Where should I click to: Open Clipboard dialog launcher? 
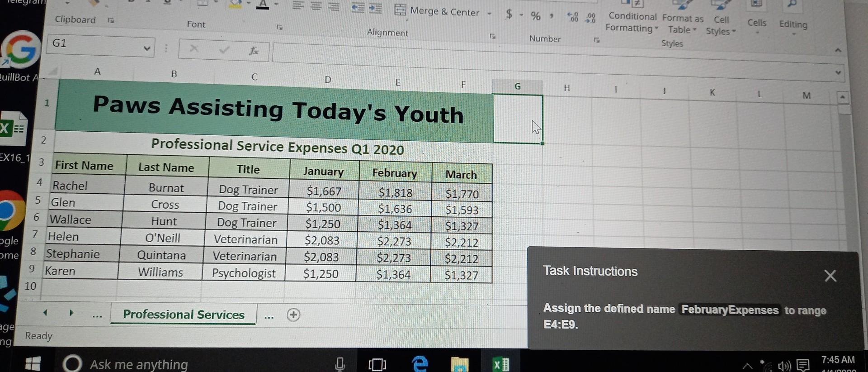[111, 20]
